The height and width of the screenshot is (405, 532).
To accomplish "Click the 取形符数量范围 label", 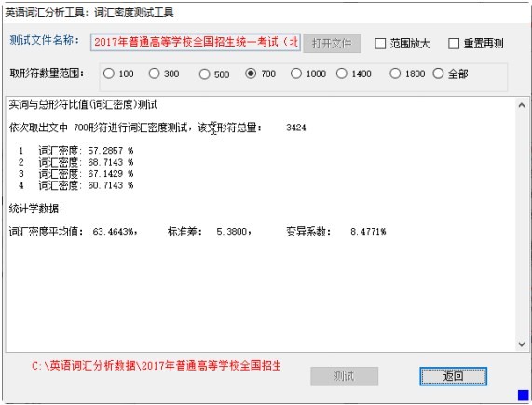I will click(x=47, y=74).
